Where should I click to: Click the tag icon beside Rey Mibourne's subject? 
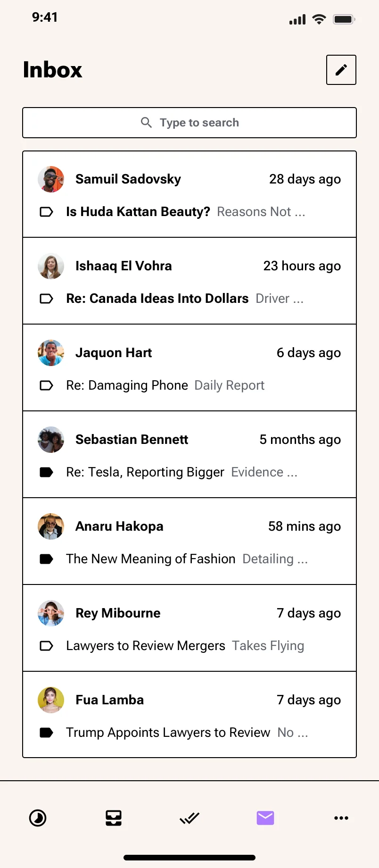click(x=46, y=645)
